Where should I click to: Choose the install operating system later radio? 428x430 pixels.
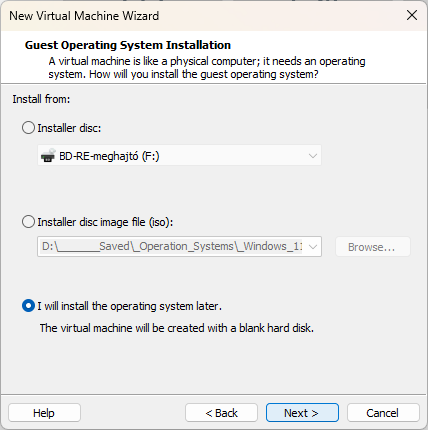pos(28,306)
